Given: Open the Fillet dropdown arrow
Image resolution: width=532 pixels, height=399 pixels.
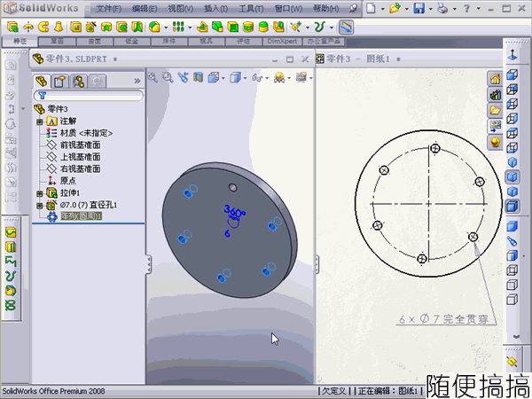Looking at the screenshot, I should 166,27.
